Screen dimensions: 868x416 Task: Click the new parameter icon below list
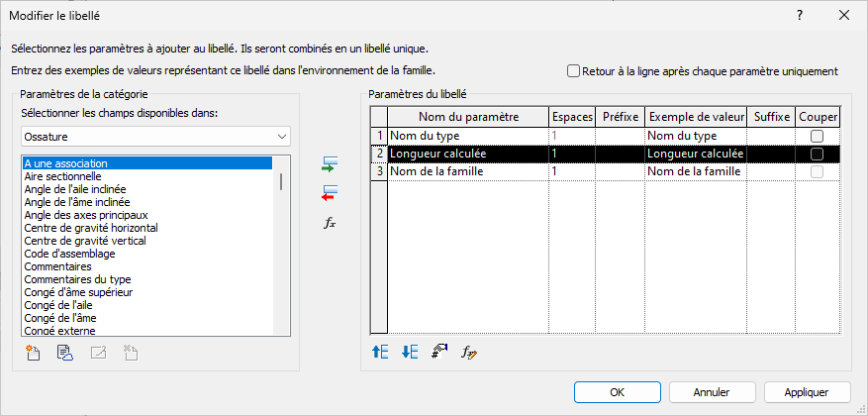[x=34, y=353]
